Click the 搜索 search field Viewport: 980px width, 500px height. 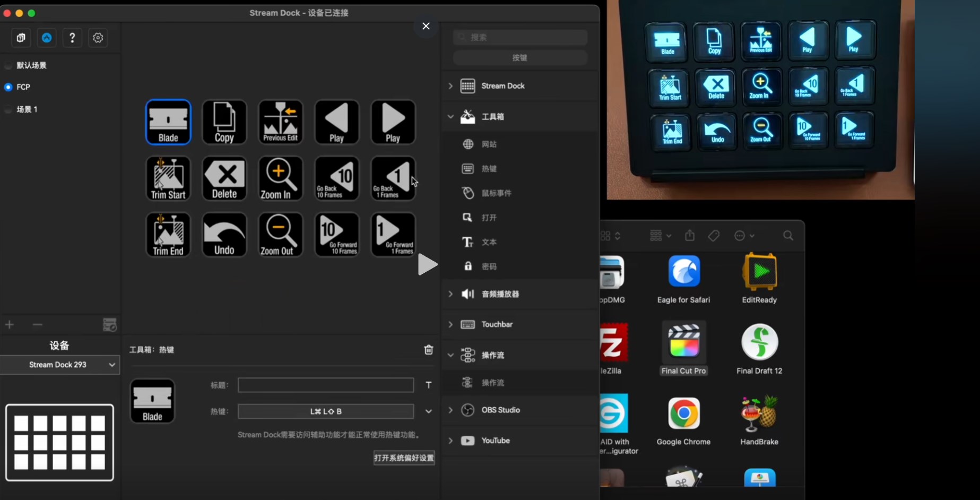pyautogui.click(x=520, y=37)
